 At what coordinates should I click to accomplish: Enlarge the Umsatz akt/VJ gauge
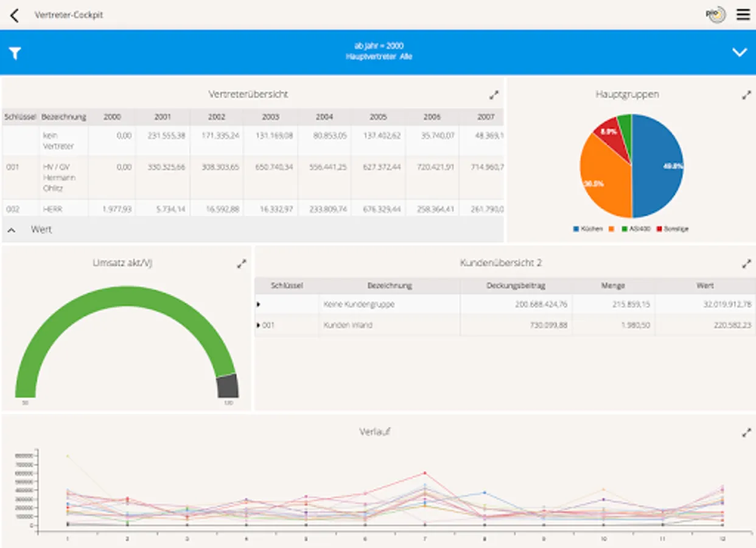[x=241, y=263]
